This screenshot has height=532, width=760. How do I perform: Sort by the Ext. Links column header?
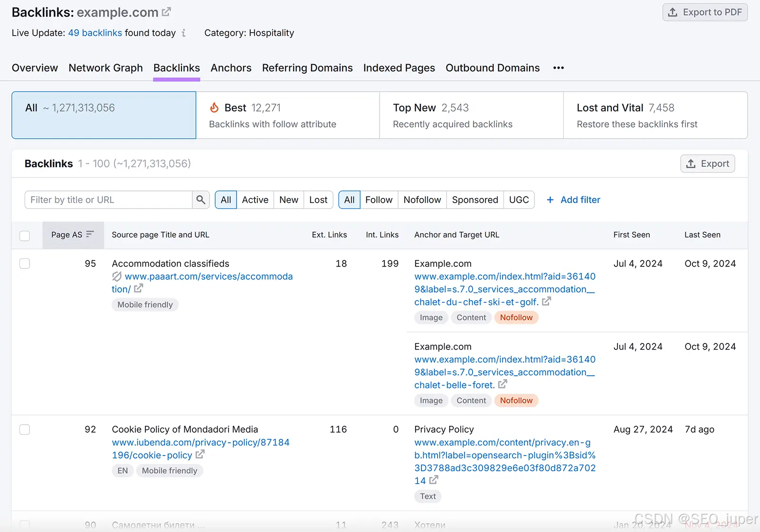pyautogui.click(x=329, y=235)
